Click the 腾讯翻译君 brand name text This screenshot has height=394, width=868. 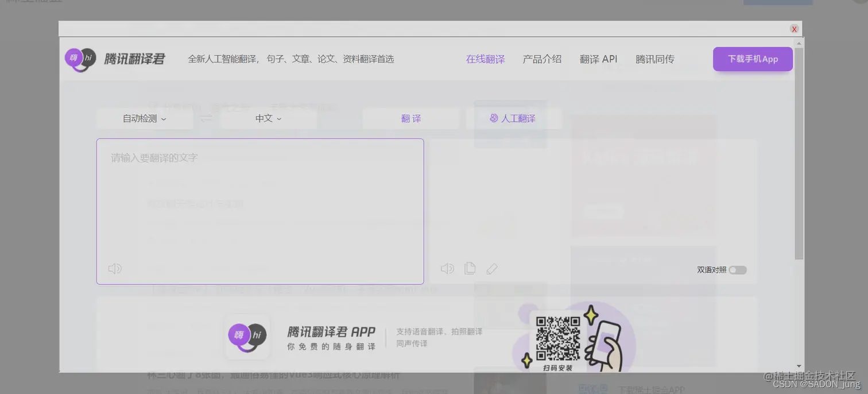(134, 59)
